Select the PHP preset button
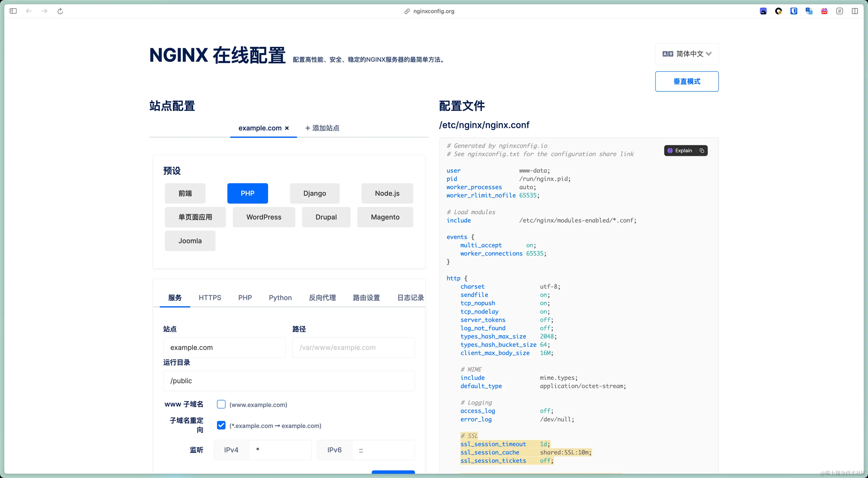The image size is (868, 478). pos(248,193)
